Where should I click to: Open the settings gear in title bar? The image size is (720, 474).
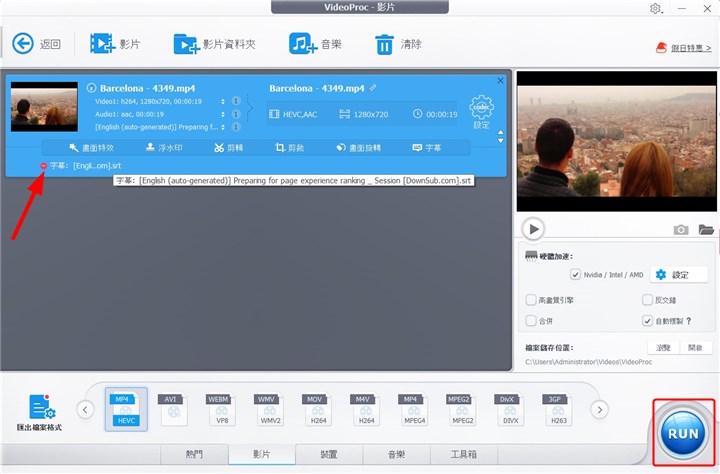click(x=655, y=8)
